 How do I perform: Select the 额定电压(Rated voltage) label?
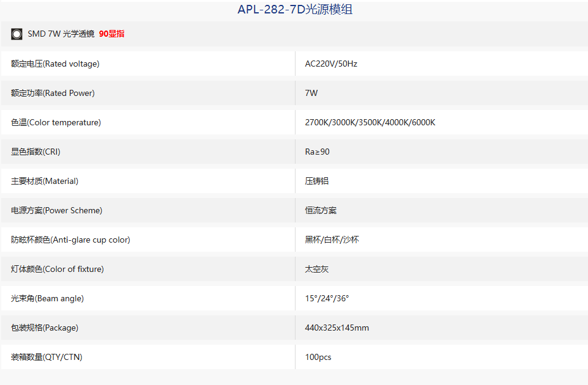pos(55,64)
